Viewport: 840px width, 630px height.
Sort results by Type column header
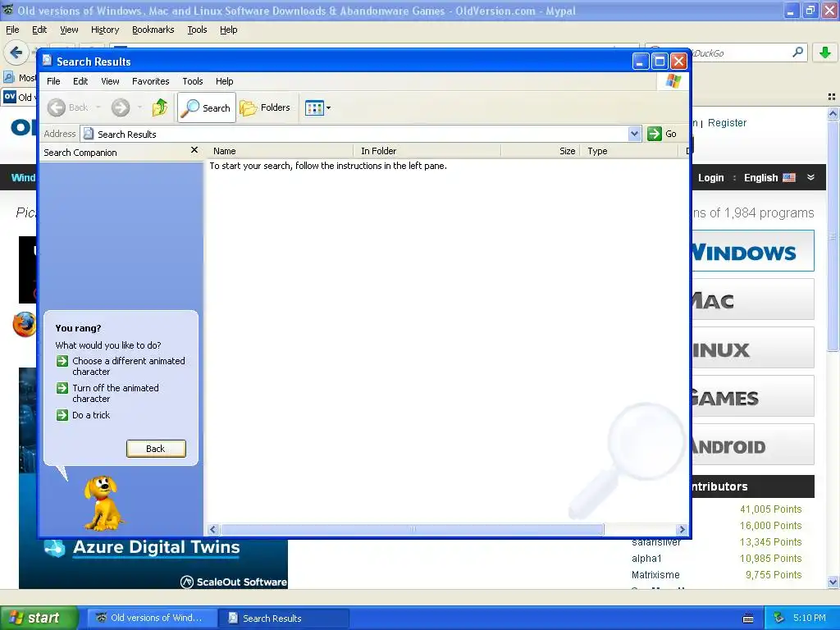point(629,151)
